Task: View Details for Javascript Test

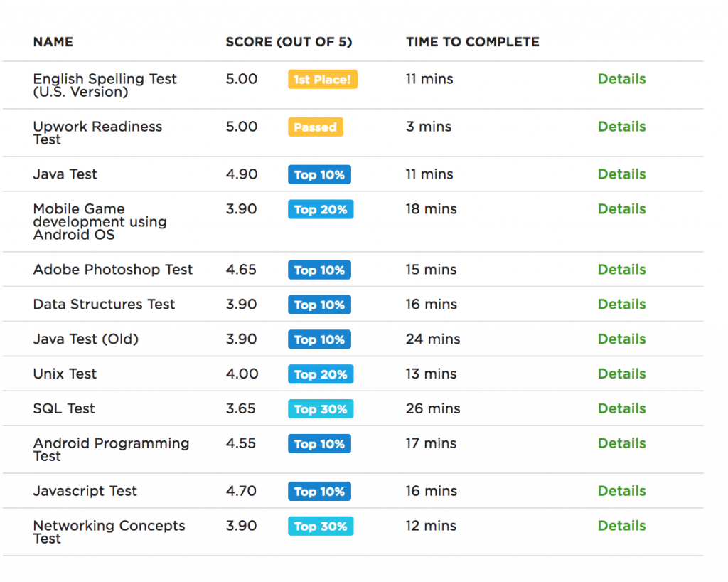Action: pos(621,492)
